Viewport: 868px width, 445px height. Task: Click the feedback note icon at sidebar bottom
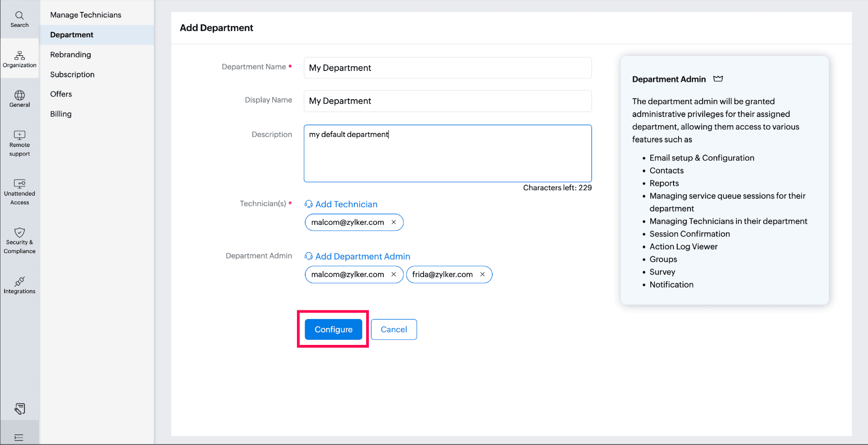[19, 408]
